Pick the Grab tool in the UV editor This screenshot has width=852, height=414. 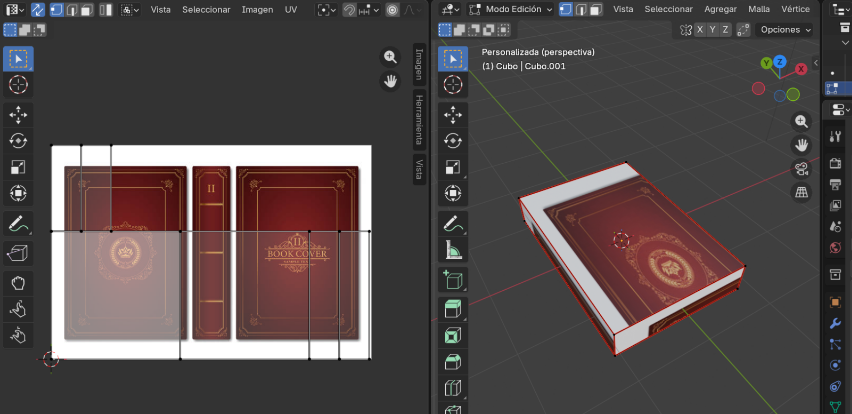point(18,283)
